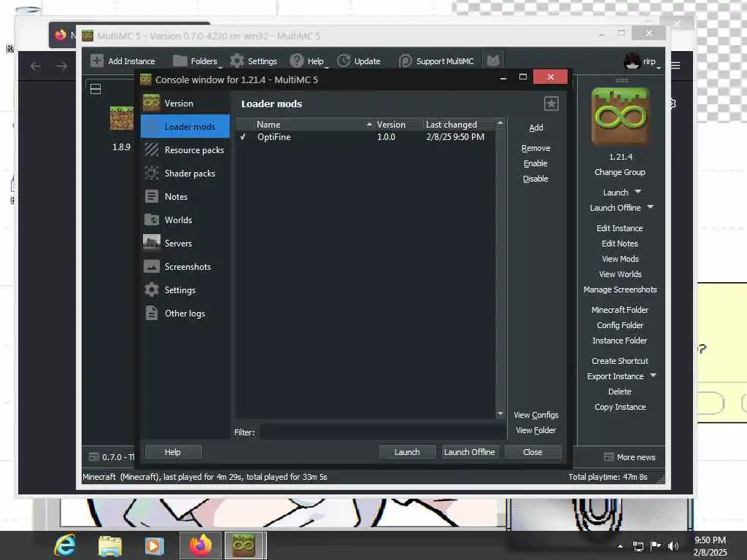Select the OptiFine row name
Screen dimensions: 747x560
[x=274, y=137]
